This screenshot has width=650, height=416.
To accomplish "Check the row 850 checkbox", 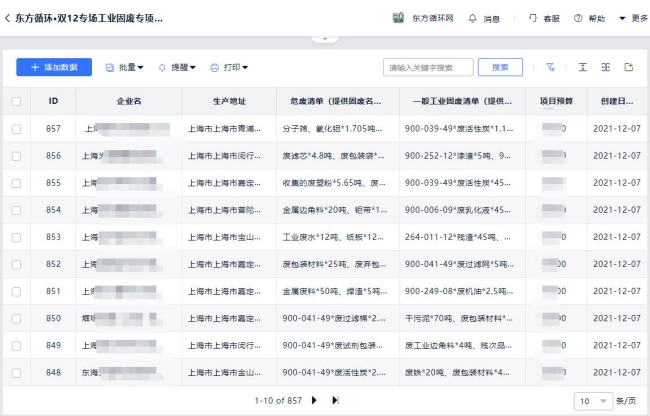I will [17, 319].
